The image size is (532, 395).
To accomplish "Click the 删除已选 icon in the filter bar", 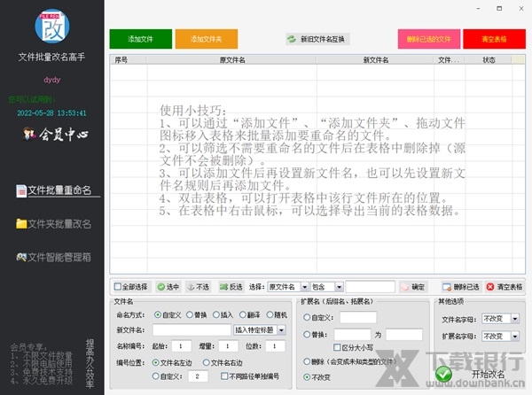I will click(x=447, y=287).
